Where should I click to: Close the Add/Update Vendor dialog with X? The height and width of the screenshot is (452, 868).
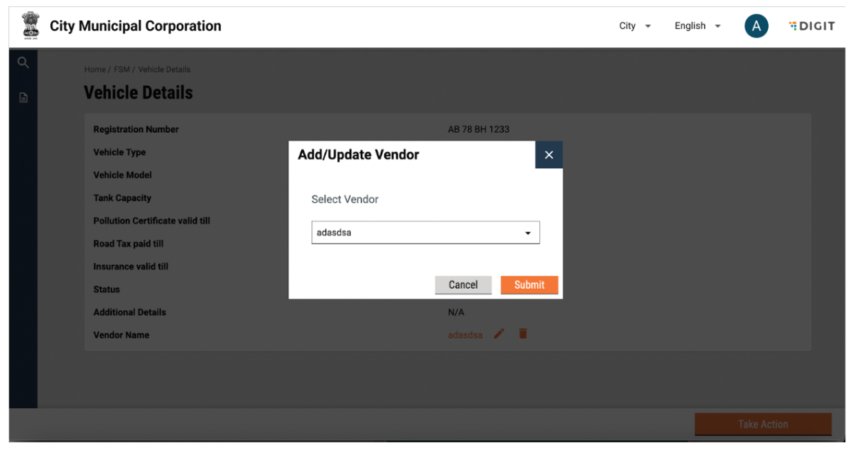[548, 155]
